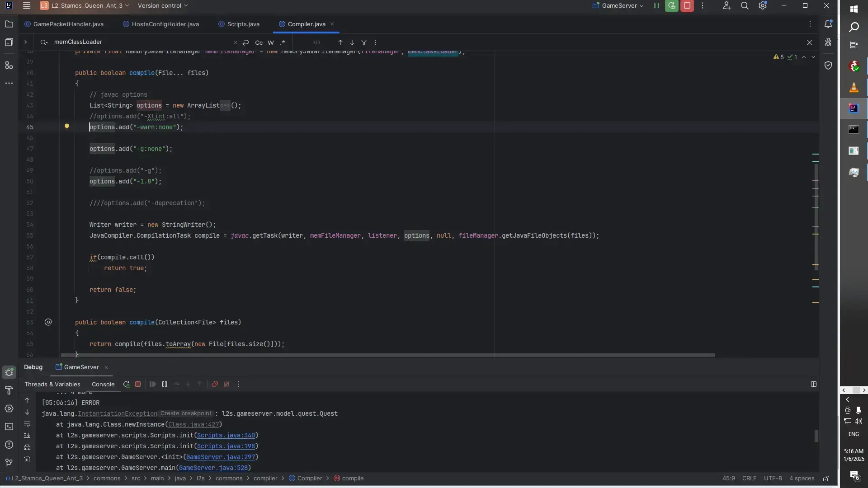The image size is (868, 488).
Task: Open IDE settings gear
Action: 763,6
